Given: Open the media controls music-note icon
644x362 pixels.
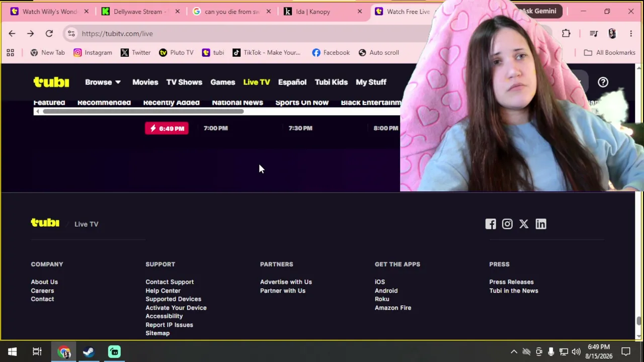Looking at the screenshot, I should tap(594, 34).
